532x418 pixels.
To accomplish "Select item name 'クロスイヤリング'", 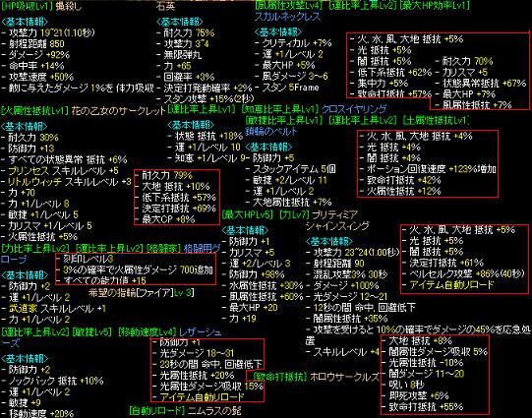I will coord(354,109).
